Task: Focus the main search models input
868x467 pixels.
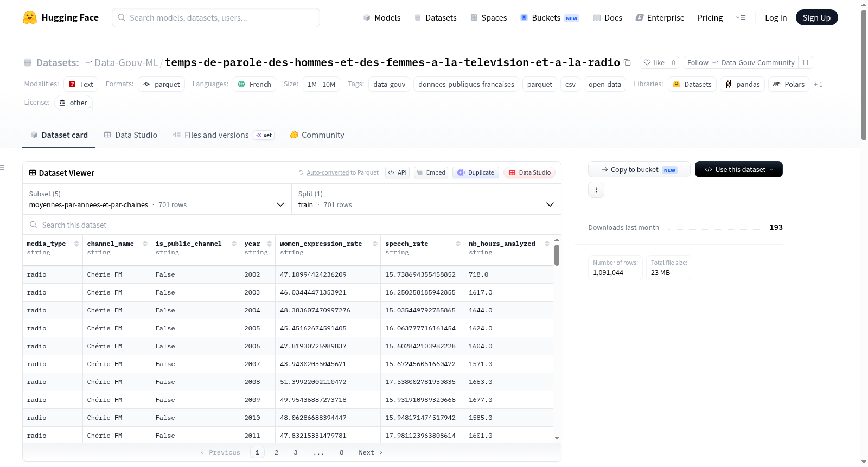Action: point(216,17)
